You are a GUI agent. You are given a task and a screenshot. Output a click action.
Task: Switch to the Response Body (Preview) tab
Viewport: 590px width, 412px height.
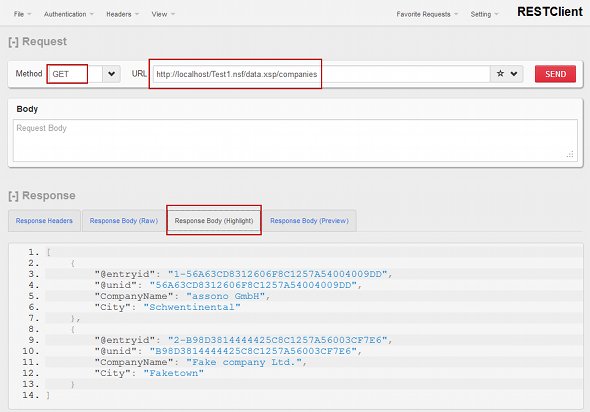point(309,221)
